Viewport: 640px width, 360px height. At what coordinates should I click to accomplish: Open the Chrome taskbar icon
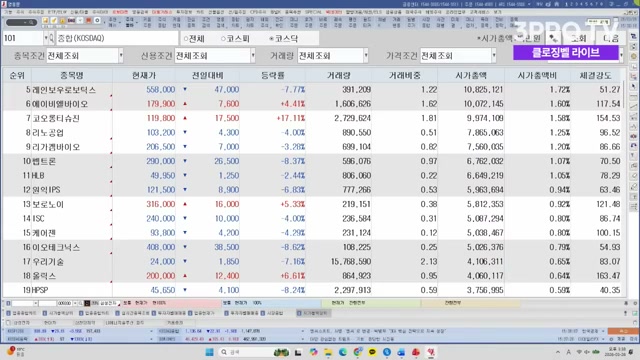358,352
